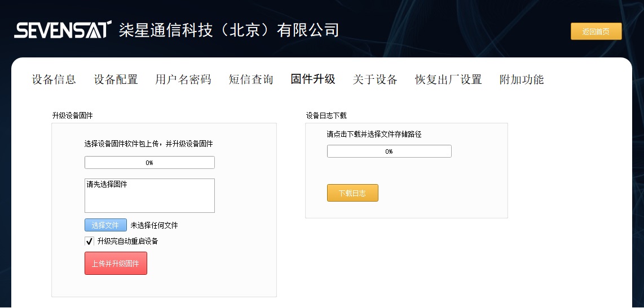The width and height of the screenshot is (644, 308).
Task: Open the 关于设备 tab
Action: (x=375, y=79)
